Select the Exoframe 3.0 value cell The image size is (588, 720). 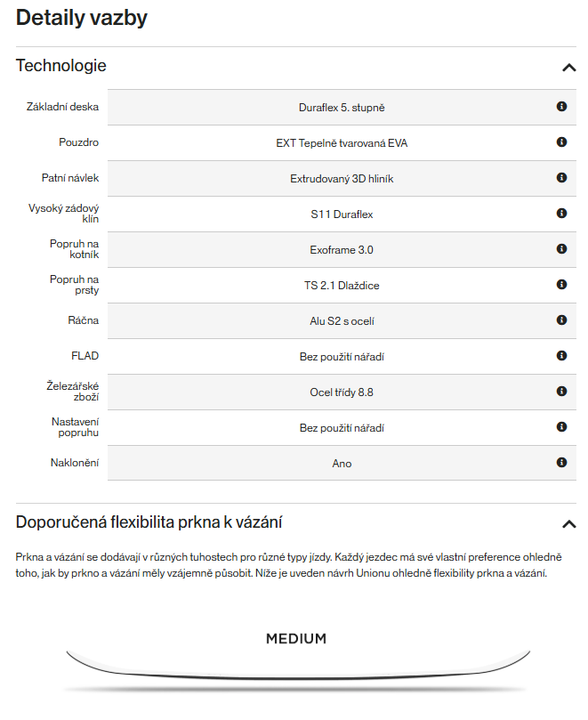342,250
